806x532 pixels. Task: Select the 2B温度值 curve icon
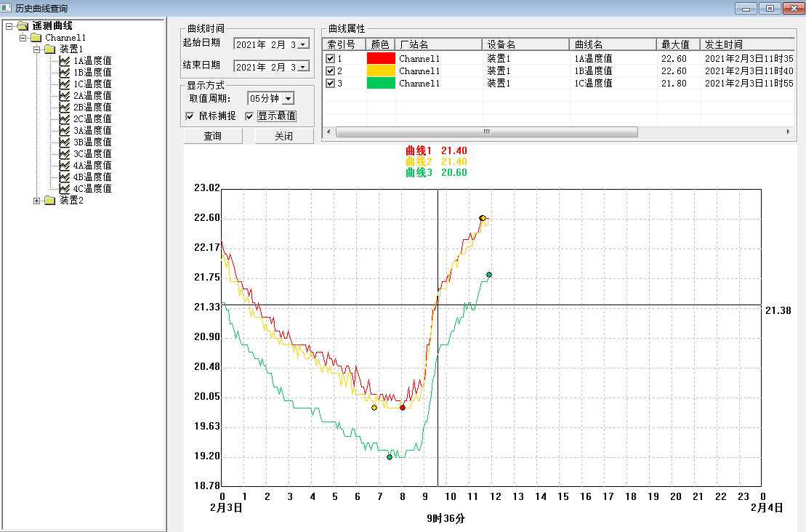(x=64, y=108)
